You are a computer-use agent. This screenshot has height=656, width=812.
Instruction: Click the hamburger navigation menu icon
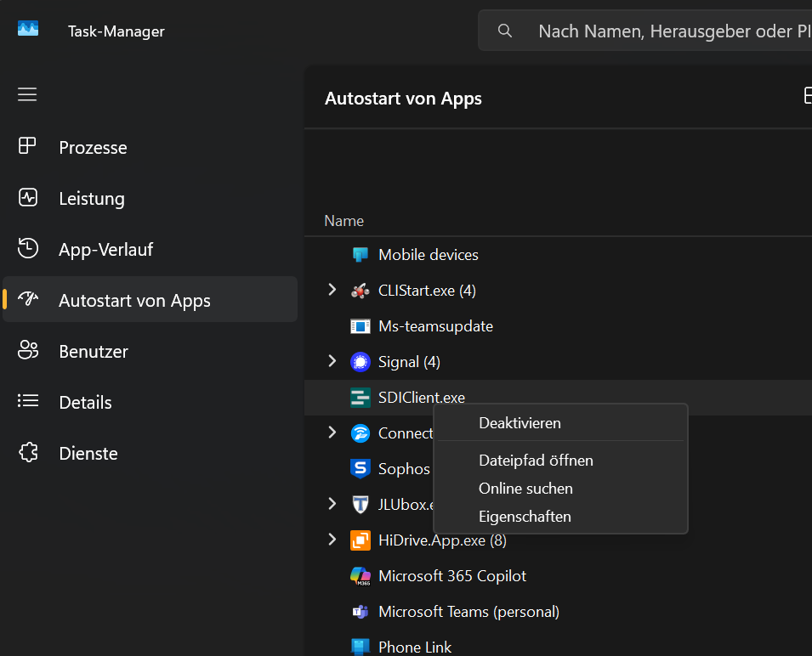[27, 94]
